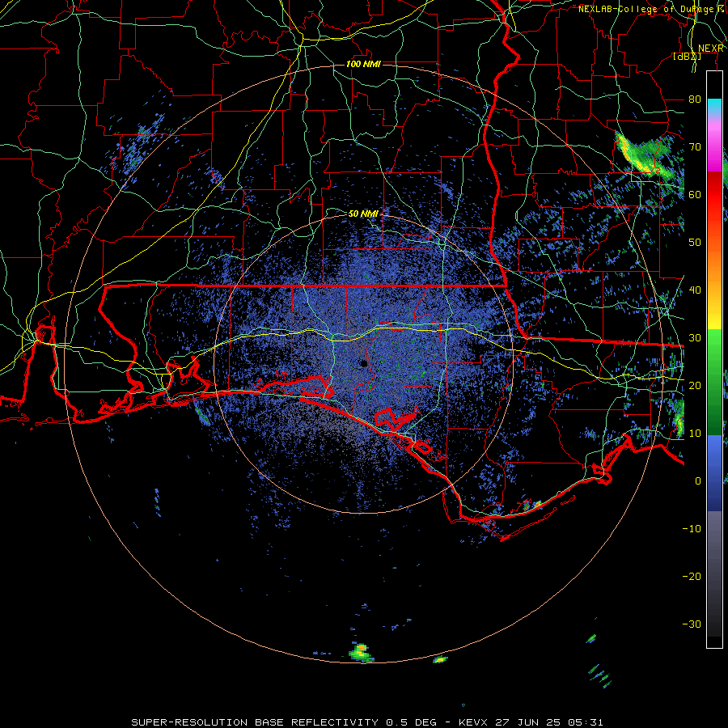
Task: Click the black radar site dot at center
Action: point(363,363)
